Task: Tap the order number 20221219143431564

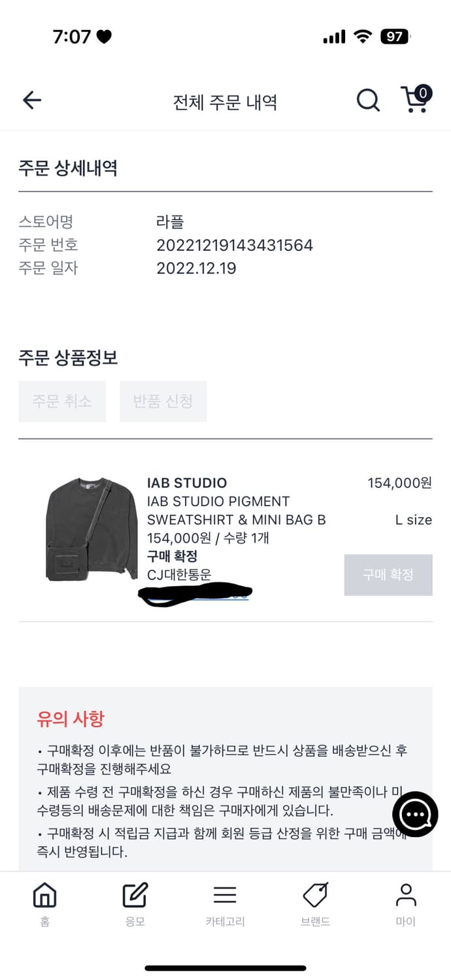Action: click(235, 245)
